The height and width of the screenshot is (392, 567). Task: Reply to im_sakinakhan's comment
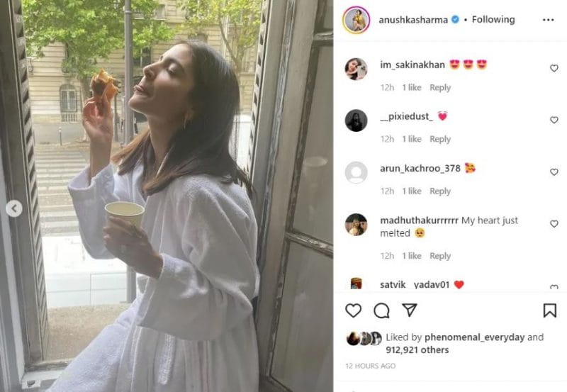(x=440, y=87)
